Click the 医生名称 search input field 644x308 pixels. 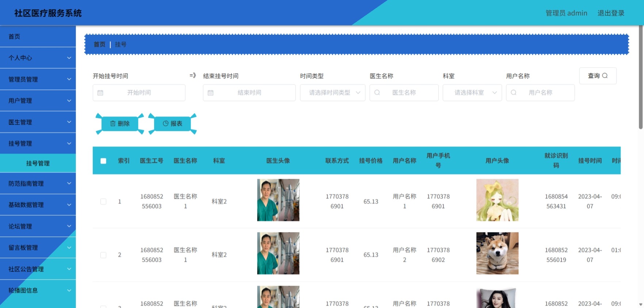(x=404, y=93)
